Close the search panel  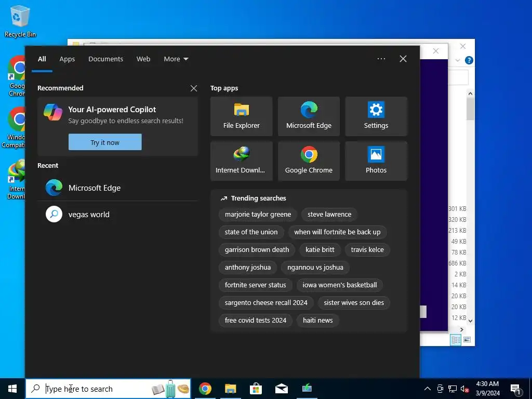tap(403, 59)
